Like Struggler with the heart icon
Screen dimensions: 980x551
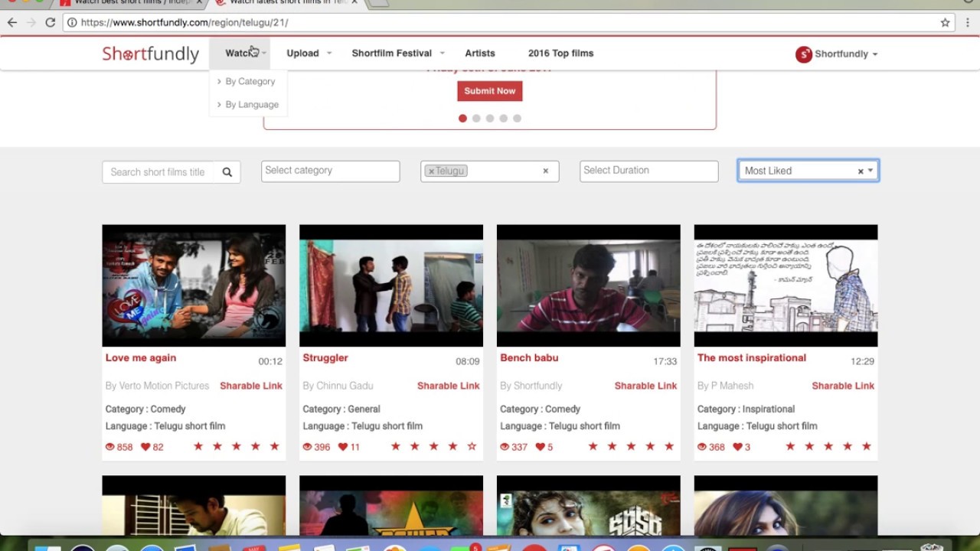[x=343, y=447]
